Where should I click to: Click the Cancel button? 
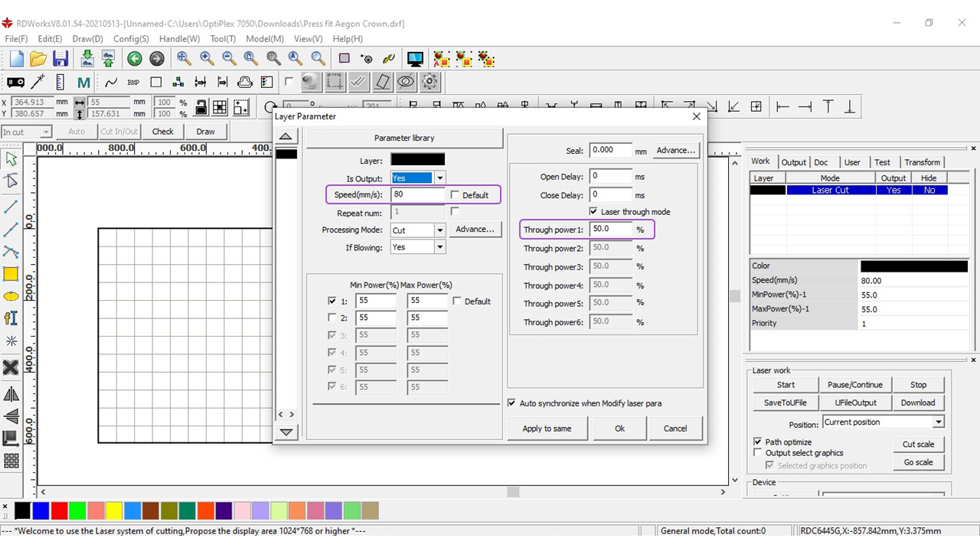pos(675,429)
